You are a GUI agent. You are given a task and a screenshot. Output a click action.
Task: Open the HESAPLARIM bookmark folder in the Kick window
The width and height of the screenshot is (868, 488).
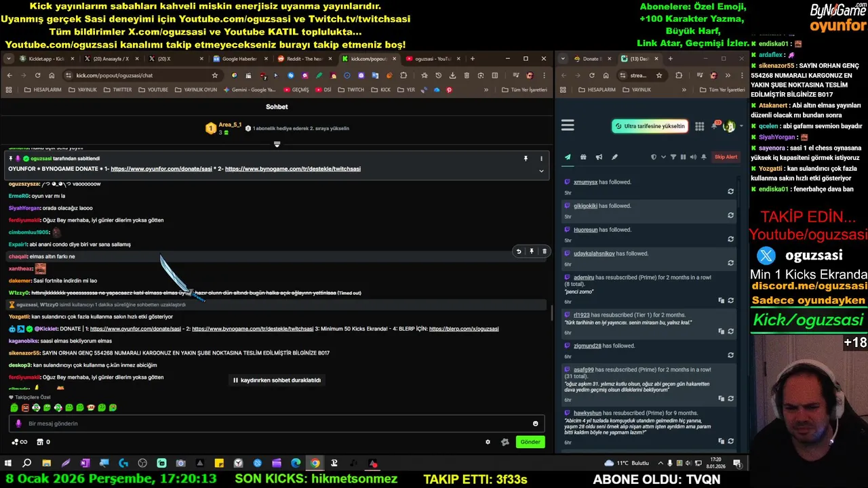(43, 89)
